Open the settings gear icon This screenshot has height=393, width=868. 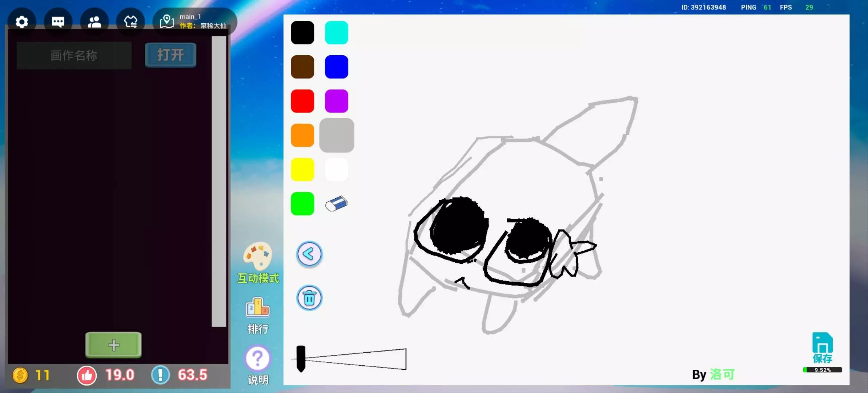(22, 22)
